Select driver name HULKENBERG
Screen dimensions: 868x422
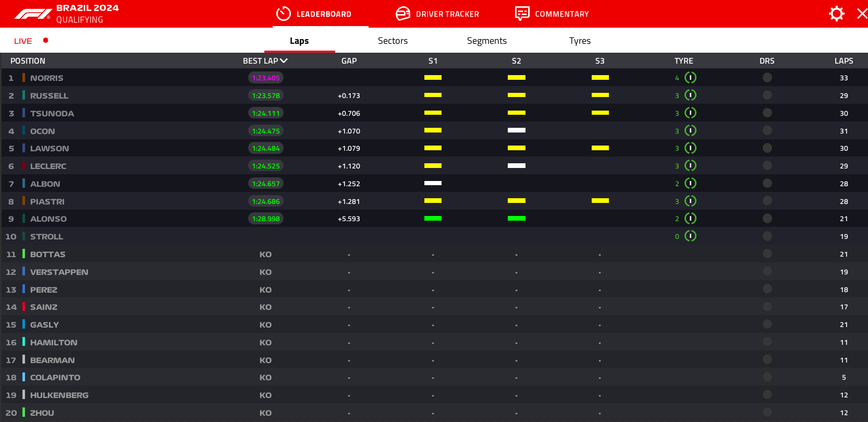coord(59,395)
